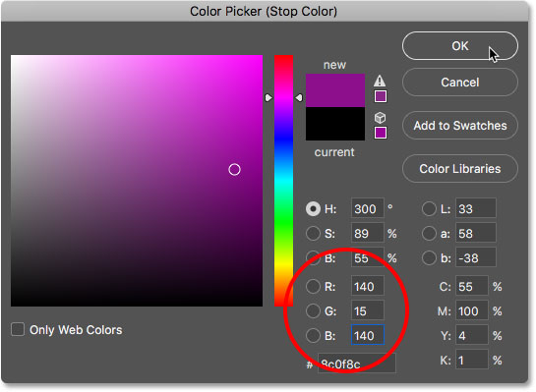The width and height of the screenshot is (536, 392).
Task: Select the S saturation radio button
Action: pyautogui.click(x=313, y=234)
